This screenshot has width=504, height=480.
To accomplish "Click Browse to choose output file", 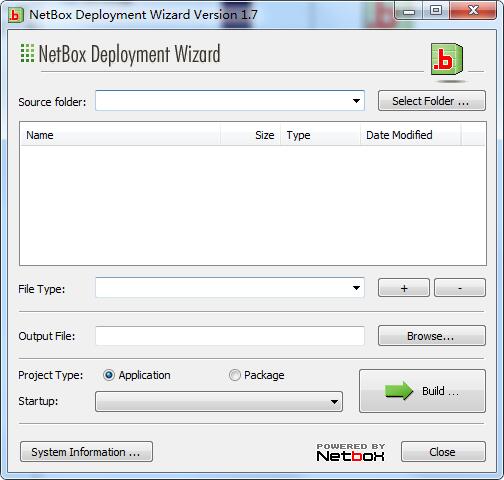I will click(432, 336).
